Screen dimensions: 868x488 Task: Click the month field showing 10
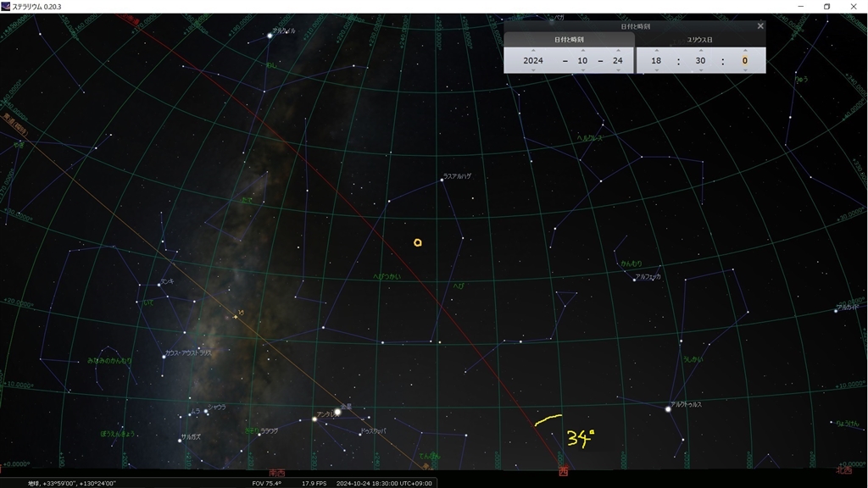582,61
